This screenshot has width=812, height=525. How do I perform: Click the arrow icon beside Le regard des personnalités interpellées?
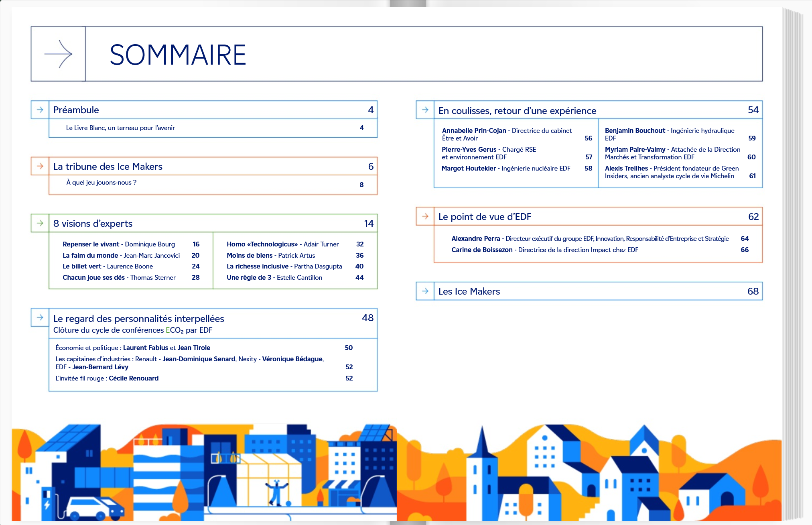click(40, 317)
